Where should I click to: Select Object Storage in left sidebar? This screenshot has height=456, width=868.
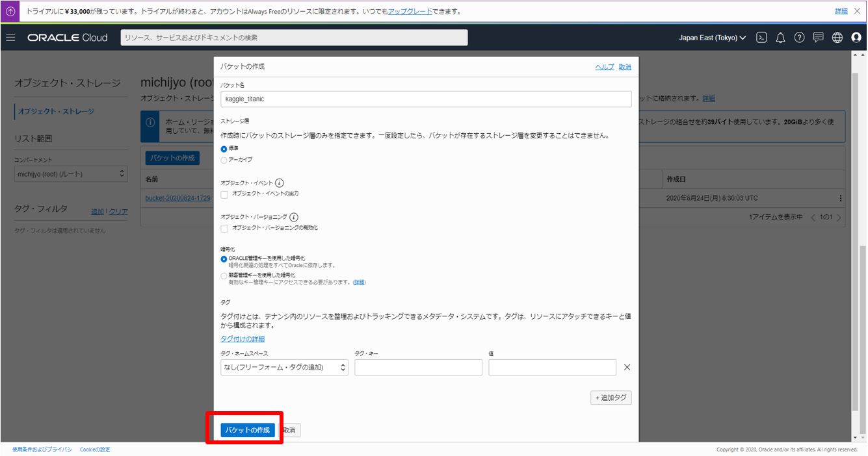(x=56, y=112)
